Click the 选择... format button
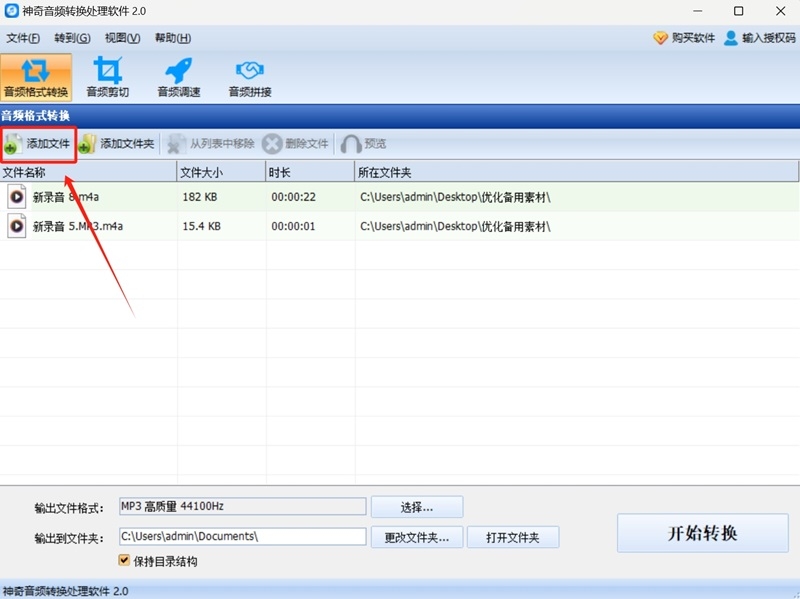The height and width of the screenshot is (599, 800). tap(417, 507)
